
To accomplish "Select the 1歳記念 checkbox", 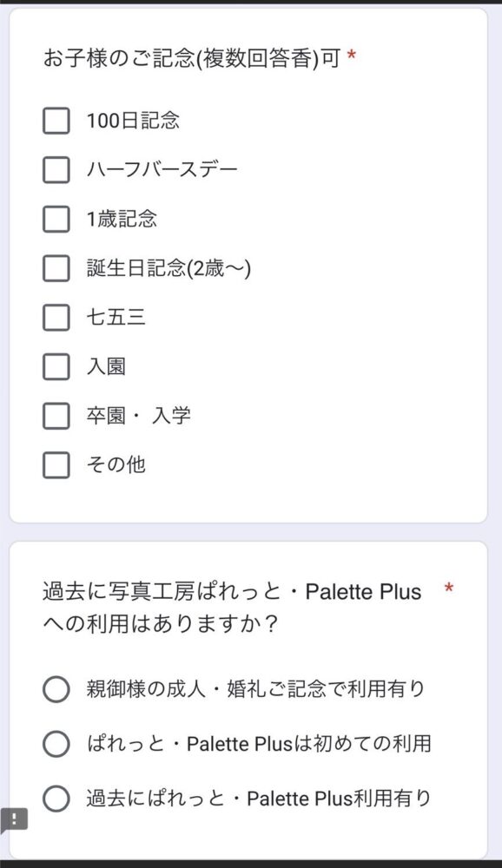I will pyautogui.click(x=56, y=220).
